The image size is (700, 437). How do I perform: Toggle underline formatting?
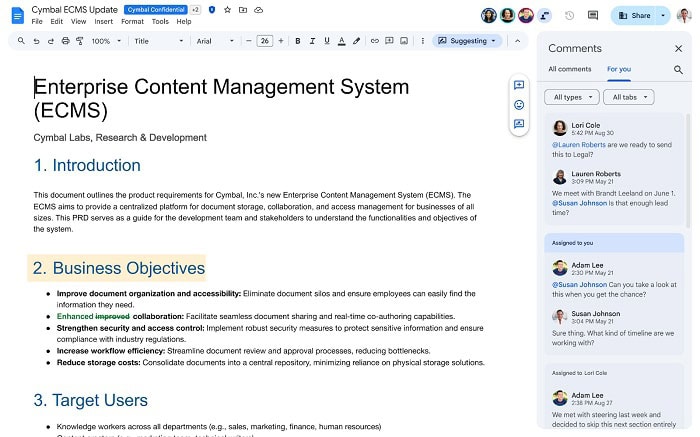point(327,41)
